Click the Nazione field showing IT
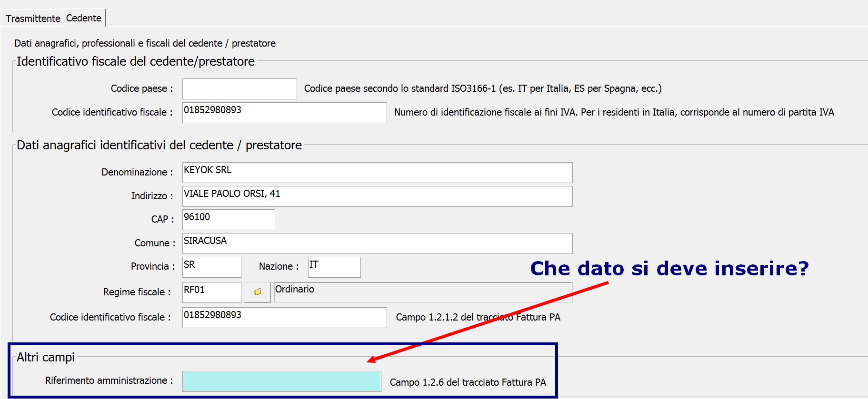The image size is (868, 399). coord(334,267)
